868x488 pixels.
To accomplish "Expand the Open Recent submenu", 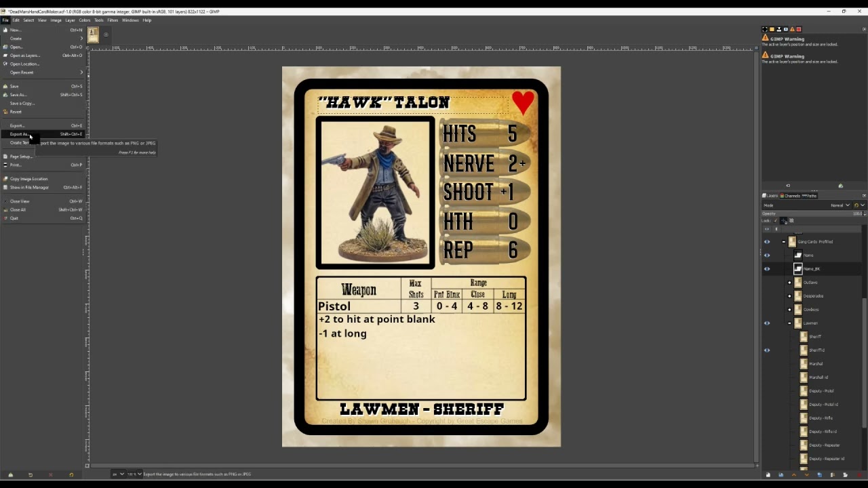I will point(43,73).
